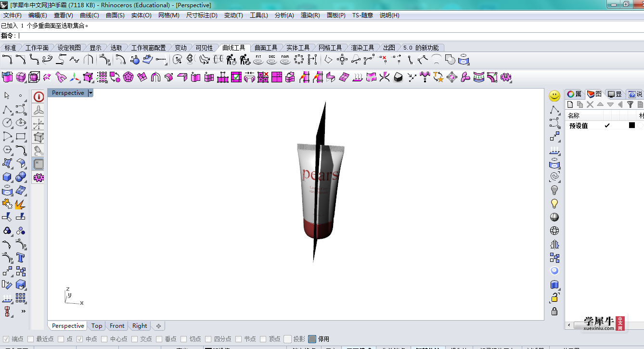The height and width of the screenshot is (349, 644).
Task: Click the move layer up triangle icon
Action: pyautogui.click(x=600, y=104)
